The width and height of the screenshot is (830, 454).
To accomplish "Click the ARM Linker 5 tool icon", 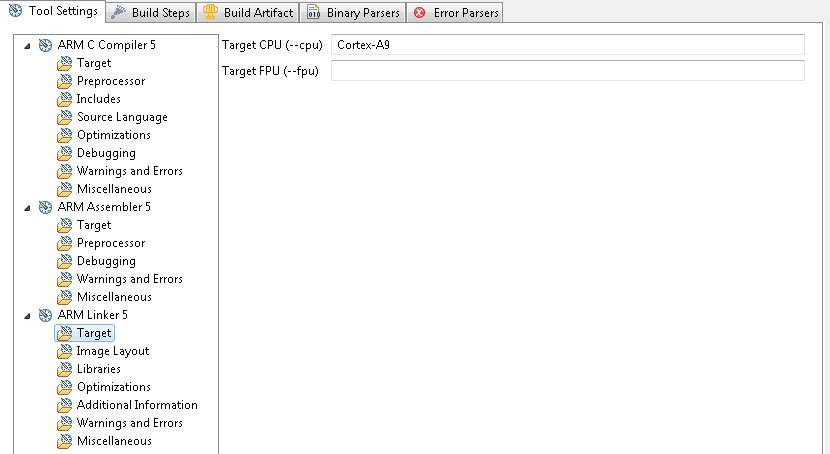I will pos(46,315).
